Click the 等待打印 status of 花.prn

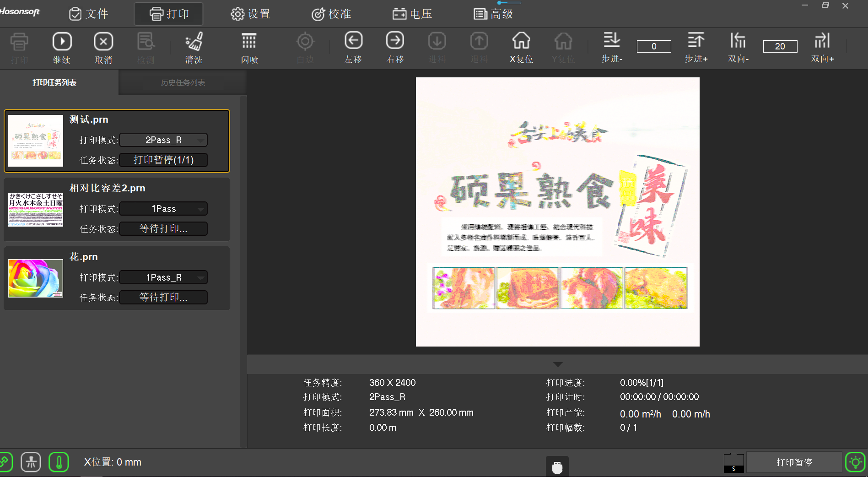point(163,297)
